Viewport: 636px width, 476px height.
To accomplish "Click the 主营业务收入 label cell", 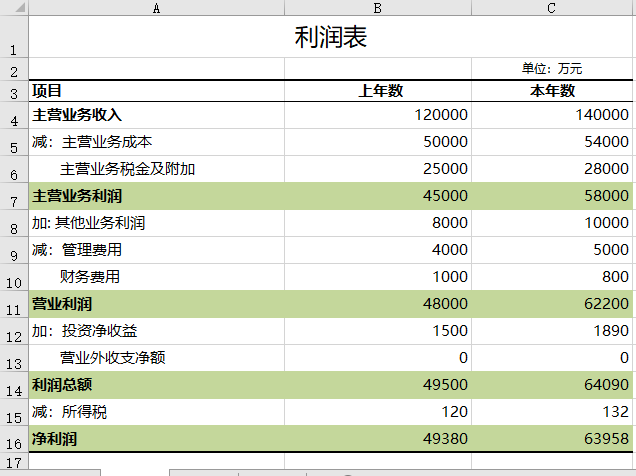I will 156,115.
